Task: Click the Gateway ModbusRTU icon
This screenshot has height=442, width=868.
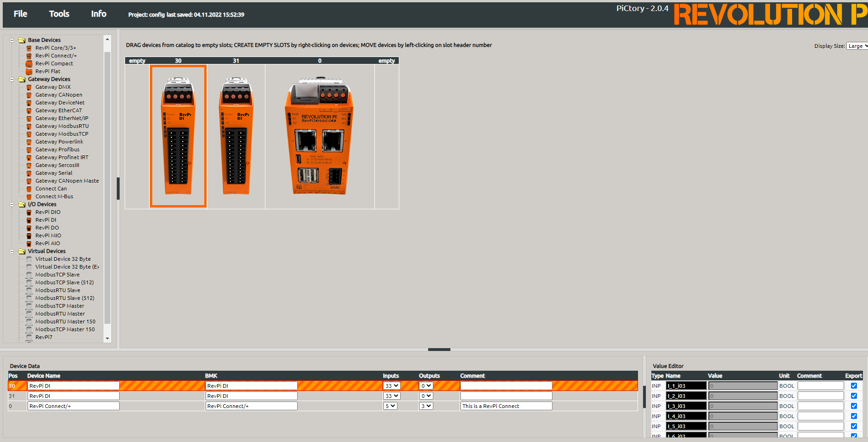Action: pos(29,126)
